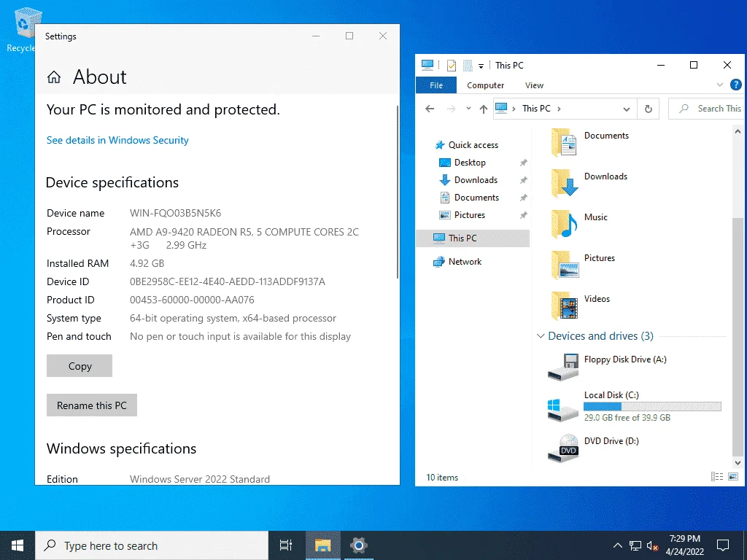Show hidden tray icons chevron

617,545
